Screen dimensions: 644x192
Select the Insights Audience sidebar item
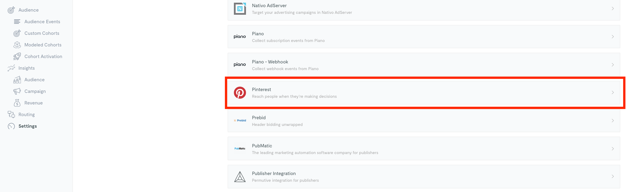pyautogui.click(x=34, y=80)
